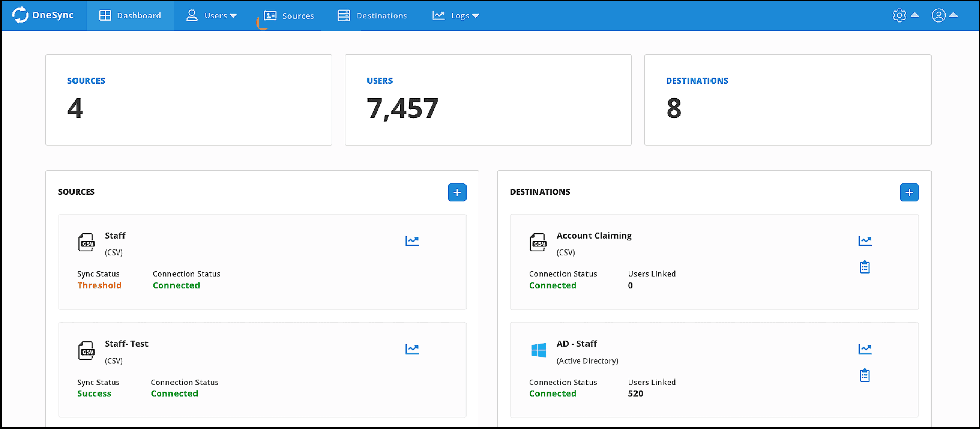Expand the Logs dropdown arrow
Viewport: 980px width, 429px height.
click(476, 16)
